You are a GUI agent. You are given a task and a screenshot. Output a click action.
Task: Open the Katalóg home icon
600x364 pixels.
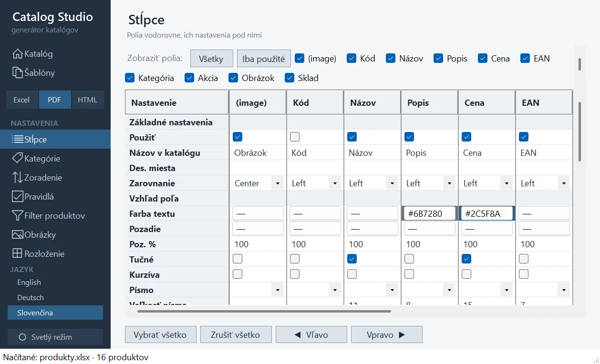click(x=18, y=54)
